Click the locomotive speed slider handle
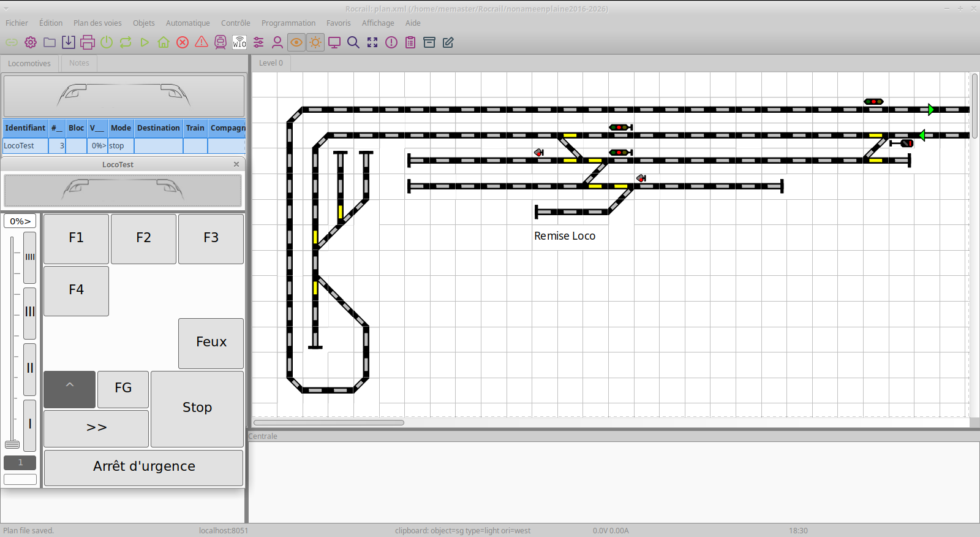This screenshot has width=980, height=537. click(x=12, y=444)
